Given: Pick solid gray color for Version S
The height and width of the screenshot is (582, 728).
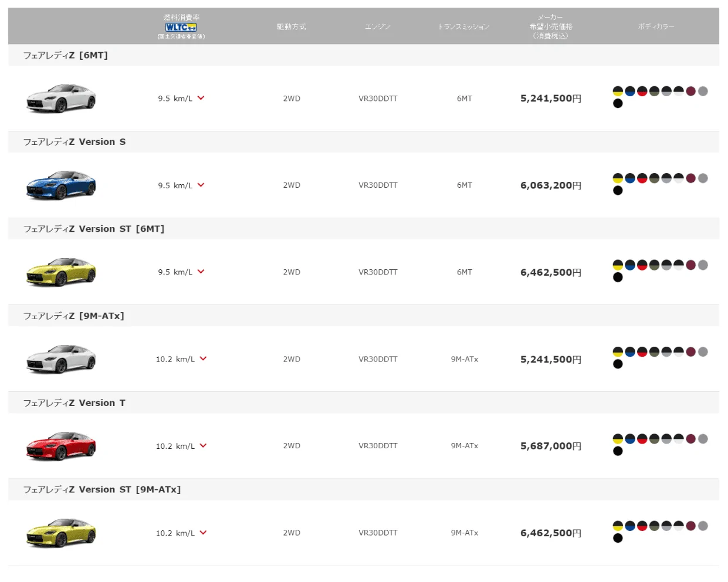Looking at the screenshot, I should (x=703, y=178).
